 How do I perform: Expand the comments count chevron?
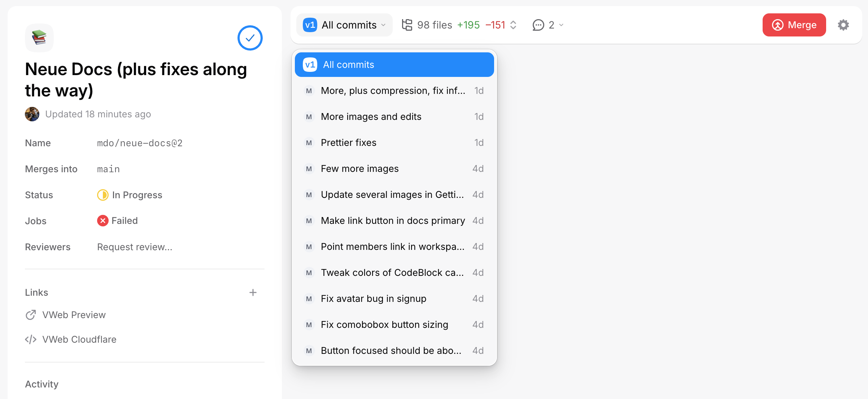tap(561, 25)
